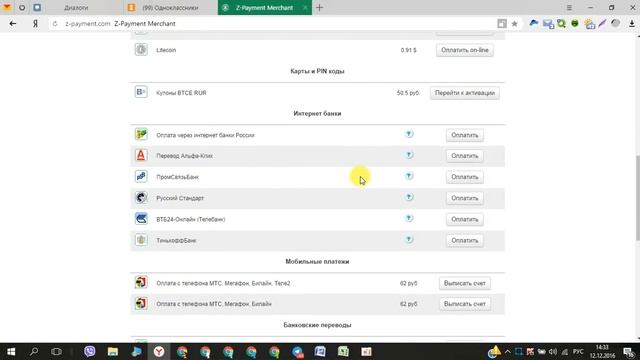640x360 pixels.
Task: Reload the page with the refresh icon
Action: (x=55, y=24)
